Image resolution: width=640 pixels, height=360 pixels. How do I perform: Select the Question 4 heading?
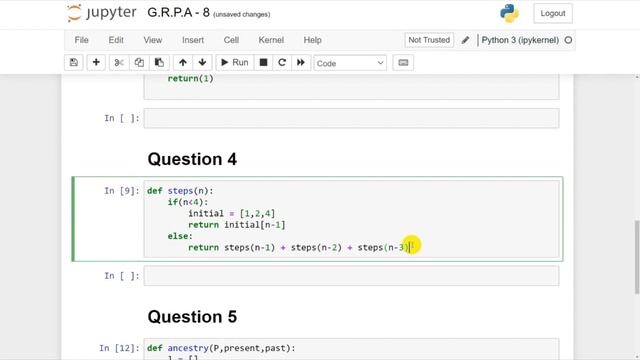point(192,159)
